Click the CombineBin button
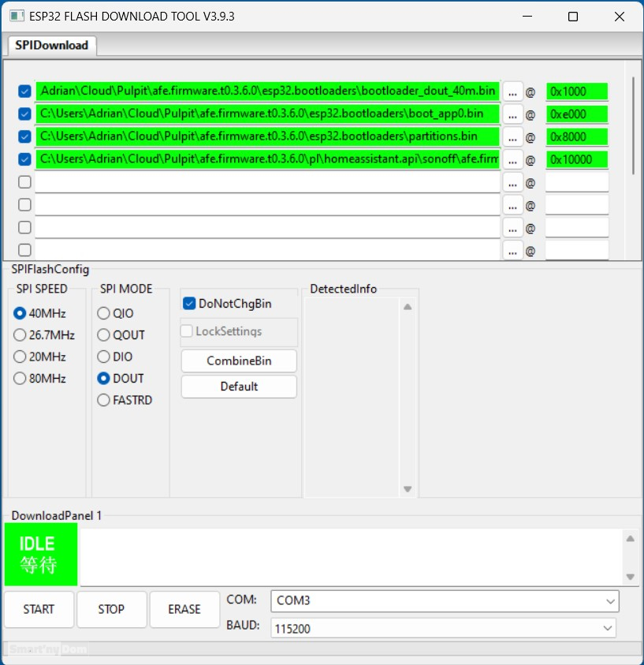The height and width of the screenshot is (665, 644). point(239,361)
